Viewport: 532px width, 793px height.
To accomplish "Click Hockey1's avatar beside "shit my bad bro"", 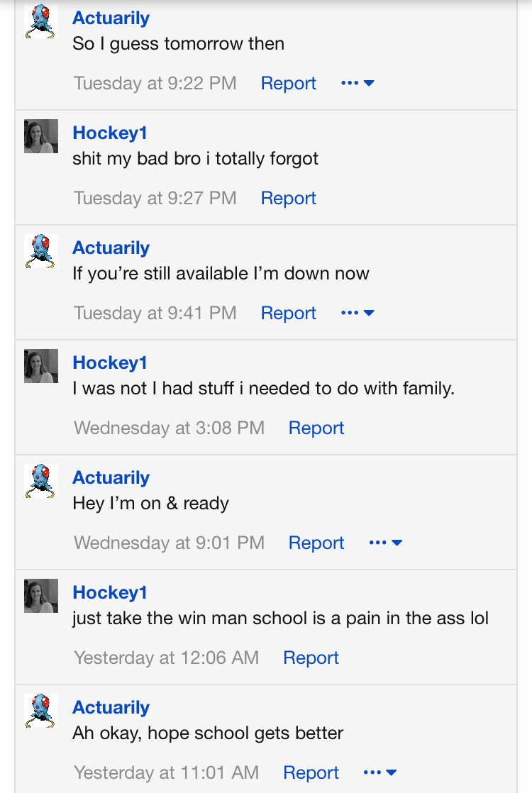I will (40, 136).
